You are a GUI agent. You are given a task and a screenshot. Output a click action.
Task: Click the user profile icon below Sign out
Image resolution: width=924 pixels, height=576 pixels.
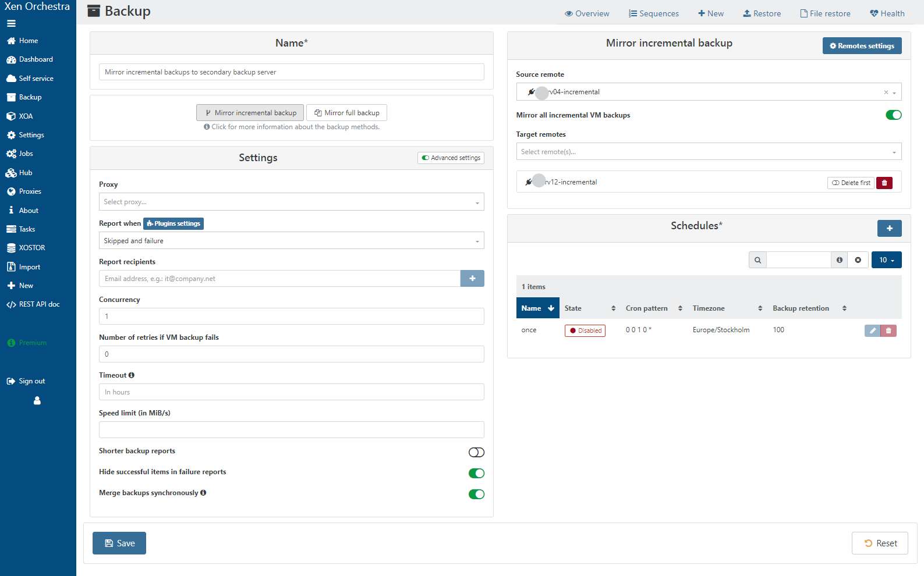37,400
